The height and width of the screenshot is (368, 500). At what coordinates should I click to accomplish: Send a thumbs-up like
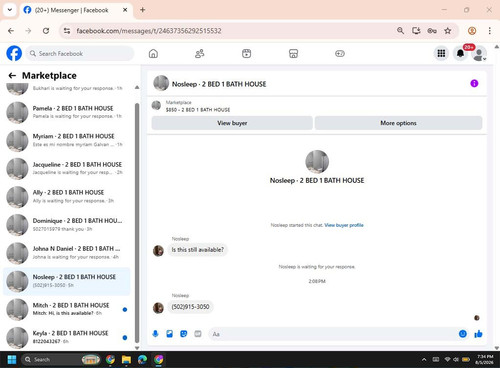click(478, 334)
